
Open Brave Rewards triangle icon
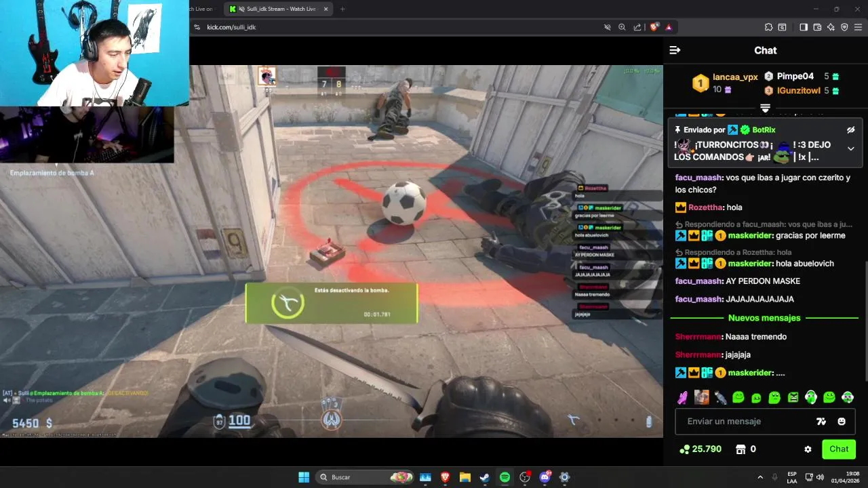(x=669, y=27)
